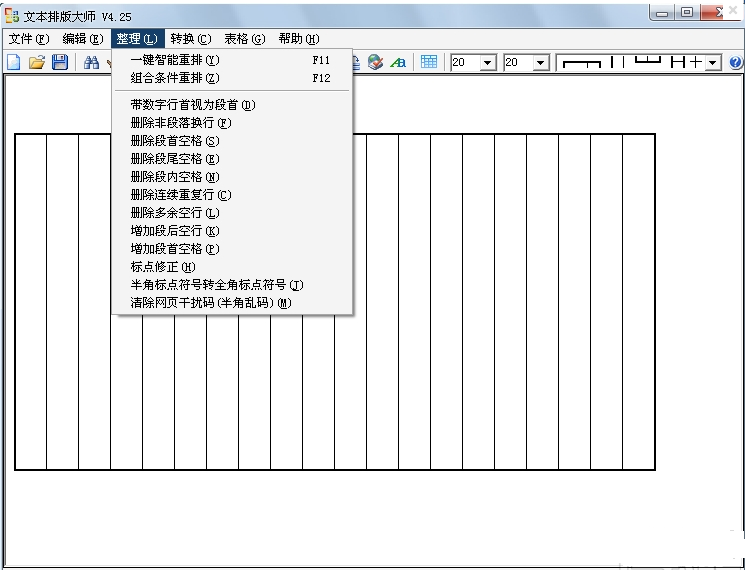
Task: Select 增加段后空行(K)
Action: click(232, 231)
